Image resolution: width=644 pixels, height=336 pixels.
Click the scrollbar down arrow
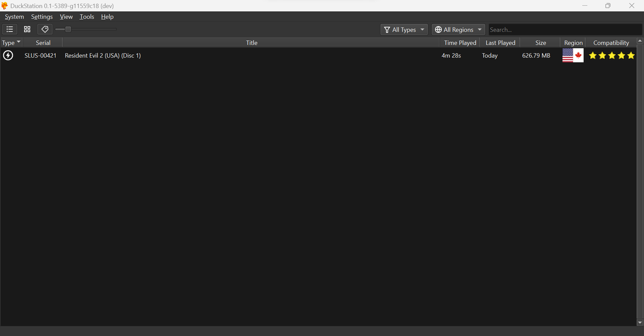(x=639, y=323)
